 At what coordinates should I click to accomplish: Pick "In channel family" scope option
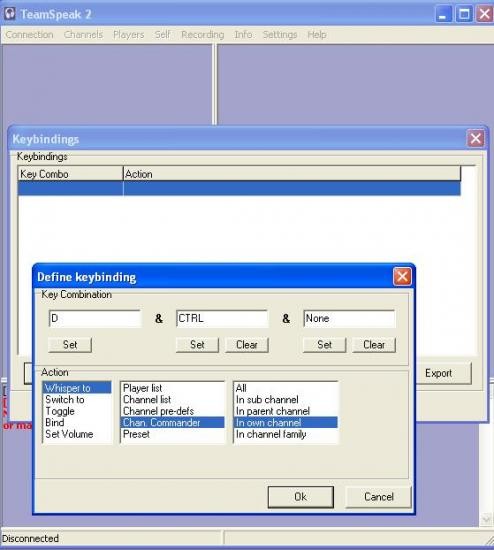(x=271, y=434)
